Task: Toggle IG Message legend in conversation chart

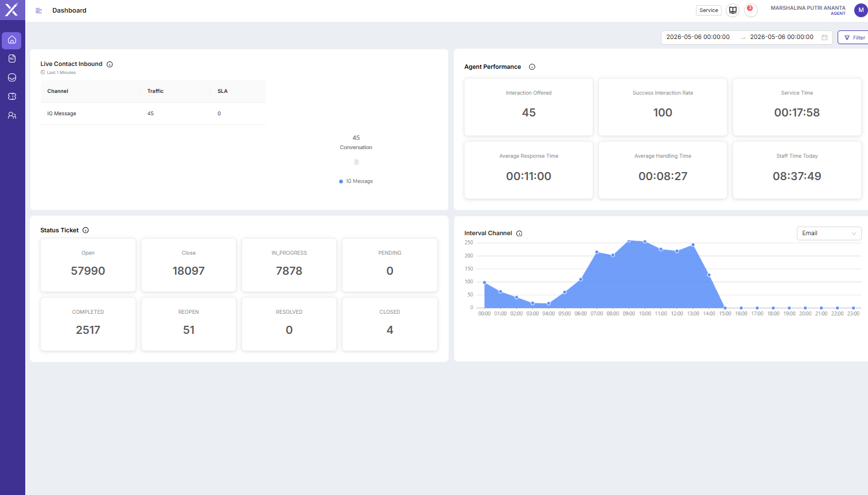Action: [356, 181]
